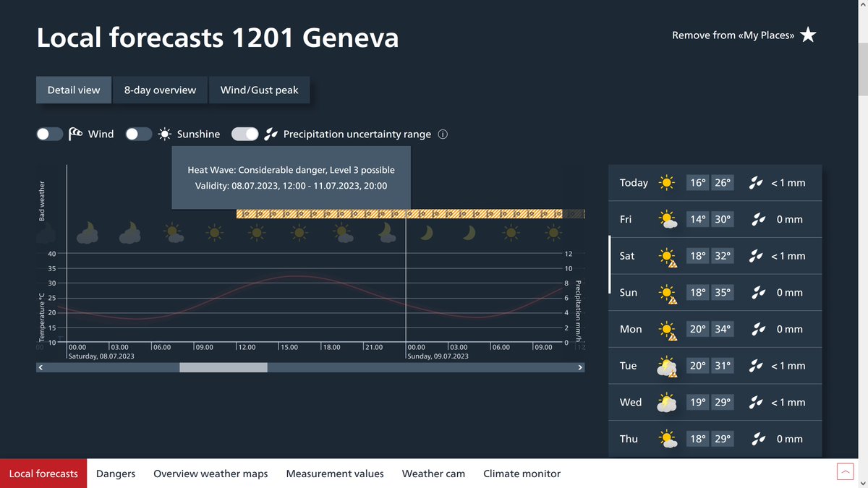Click the Saturday, 08.07.2023 date label
This screenshot has height=488, width=868.
point(101,356)
